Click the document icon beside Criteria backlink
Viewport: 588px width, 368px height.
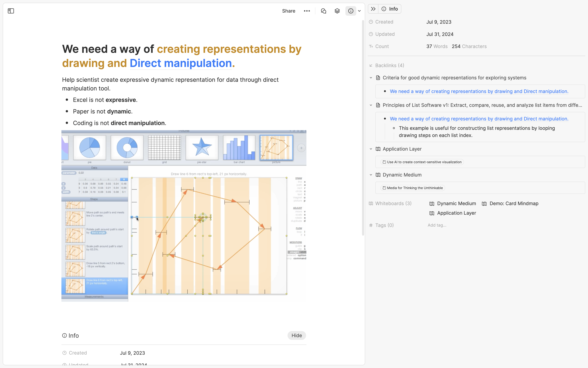(378, 78)
